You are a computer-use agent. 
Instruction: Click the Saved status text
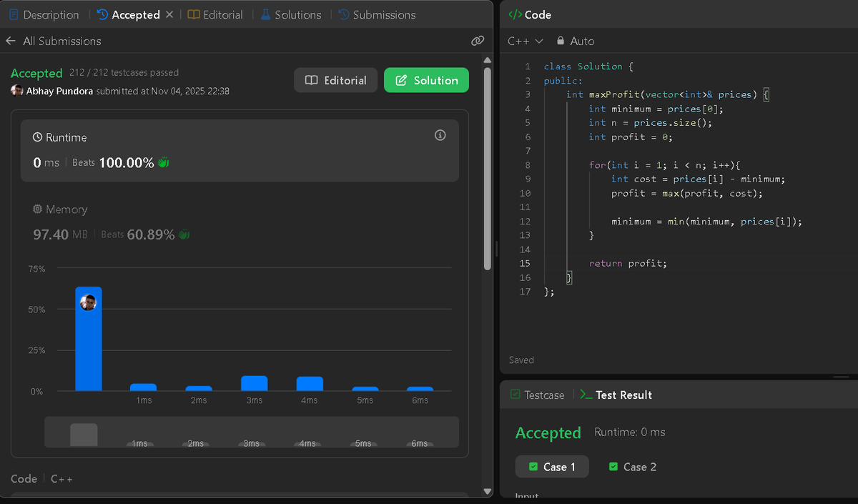521,360
